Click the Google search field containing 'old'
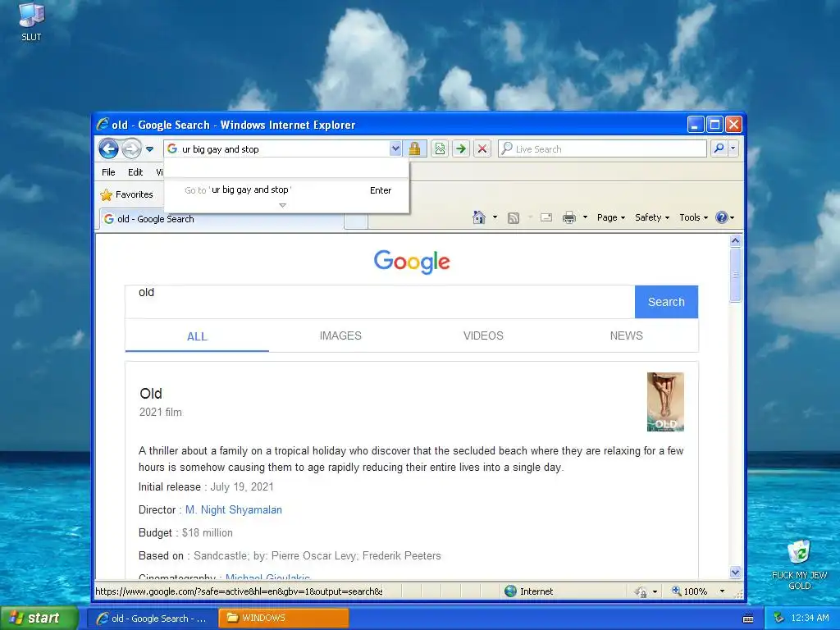 pos(380,302)
